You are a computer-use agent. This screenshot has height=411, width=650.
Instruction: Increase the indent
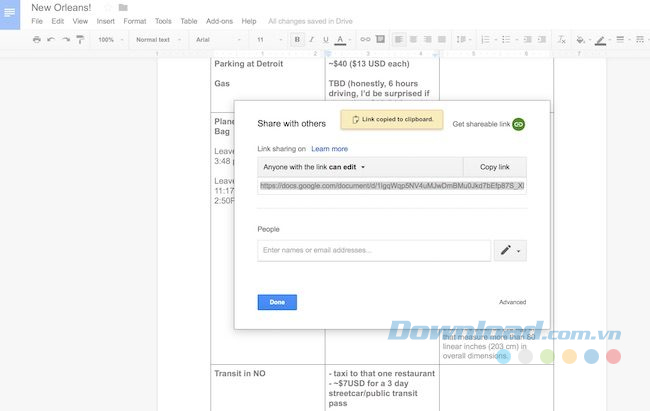[x=541, y=39]
